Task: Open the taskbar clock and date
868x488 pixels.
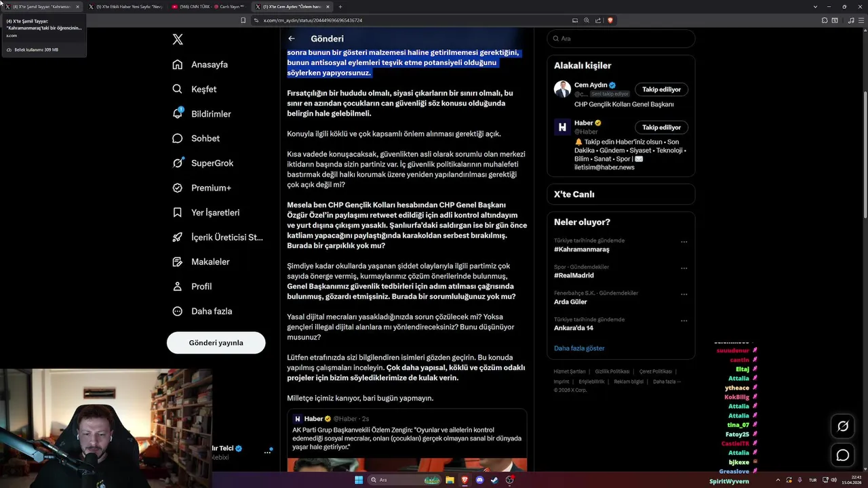Action: click(851, 480)
